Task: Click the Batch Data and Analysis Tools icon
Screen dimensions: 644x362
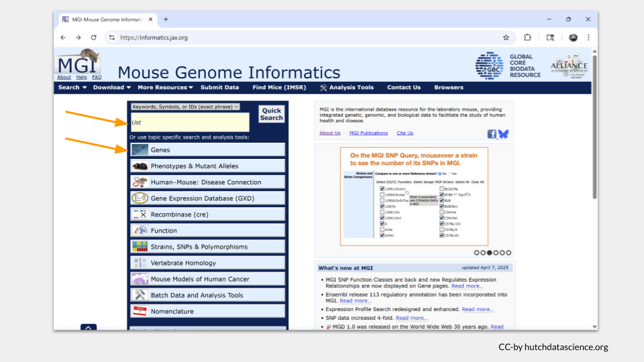Action: click(x=140, y=295)
